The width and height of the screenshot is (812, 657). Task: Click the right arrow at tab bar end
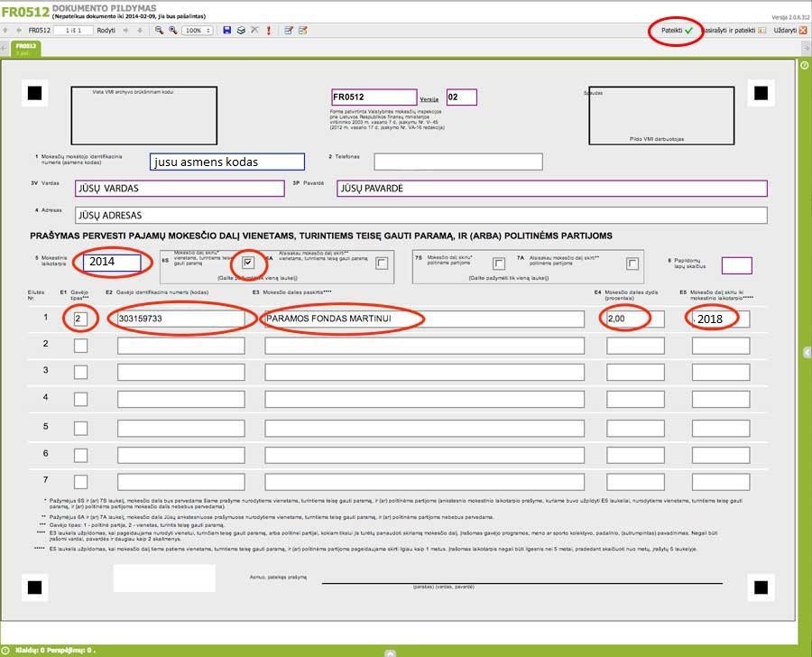pyautogui.click(x=807, y=48)
